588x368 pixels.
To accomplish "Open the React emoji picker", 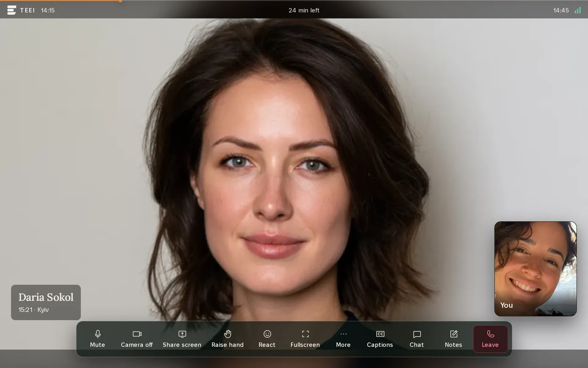I will pos(267,339).
